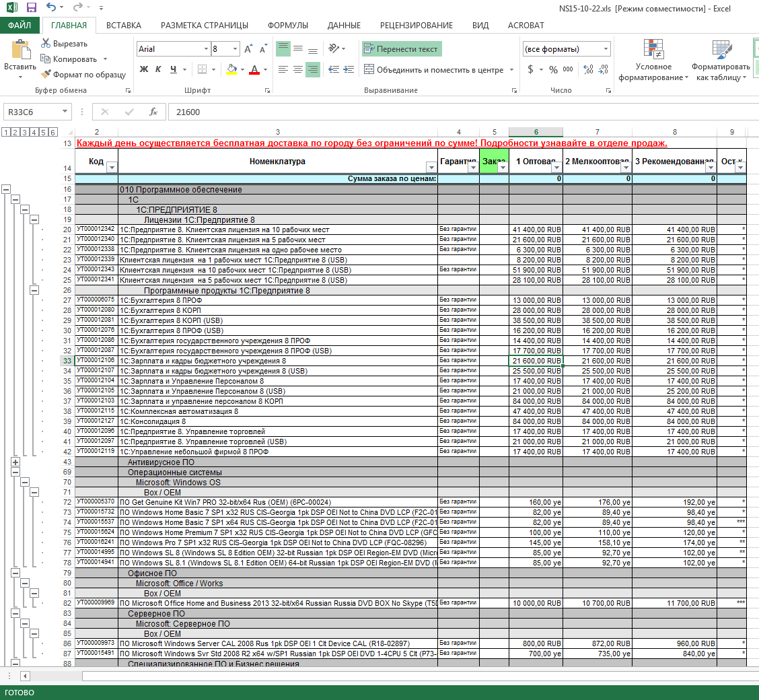Switch to the ВСТАВКА ribbon tab

(123, 25)
